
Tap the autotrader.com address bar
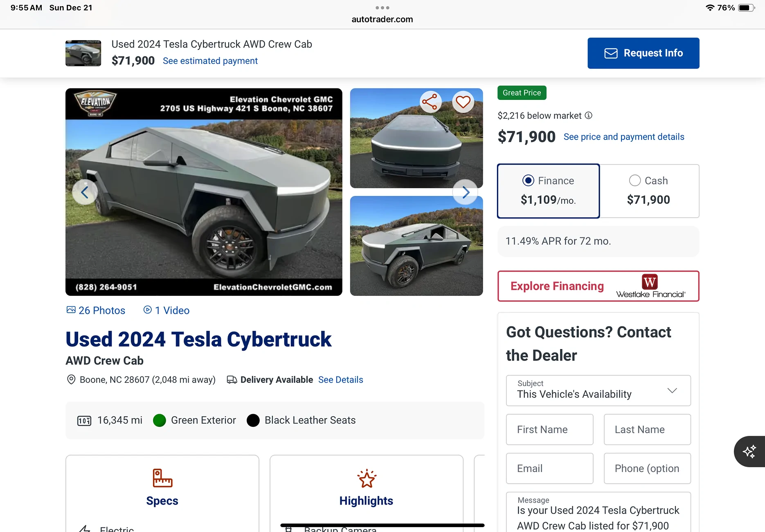point(382,19)
